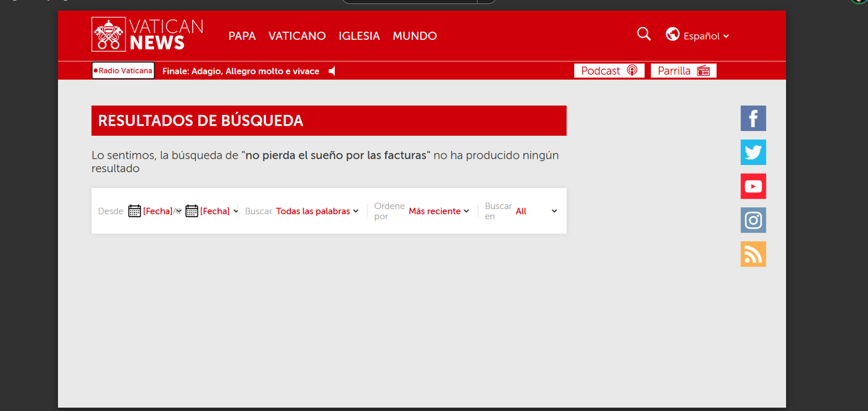Viewport: 868px width, 411px height.
Task: Open the PAPA menu
Action: click(242, 36)
